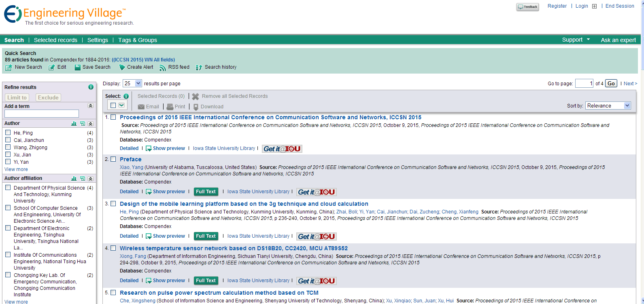644x304 pixels.
Task: Show preview icon for record 4
Action: (x=149, y=281)
